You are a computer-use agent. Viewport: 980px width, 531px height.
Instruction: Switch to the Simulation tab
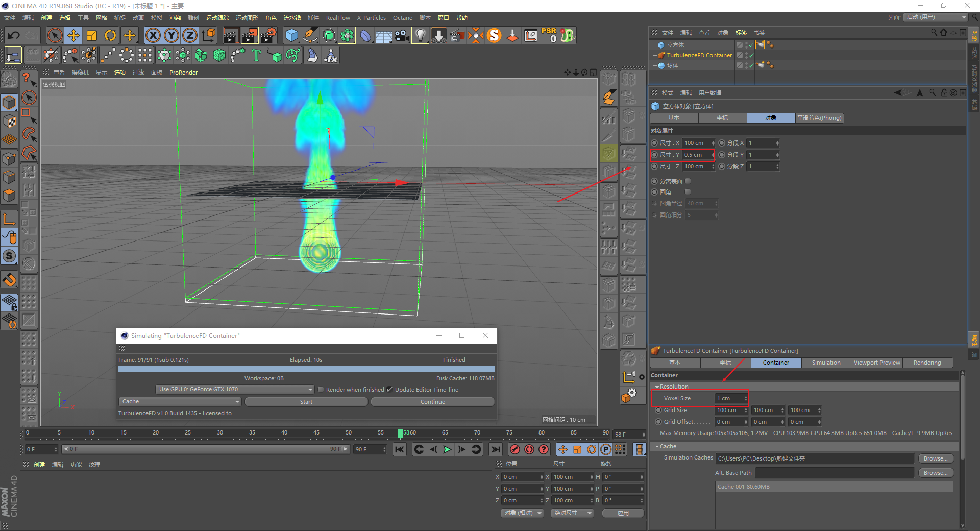(x=826, y=363)
